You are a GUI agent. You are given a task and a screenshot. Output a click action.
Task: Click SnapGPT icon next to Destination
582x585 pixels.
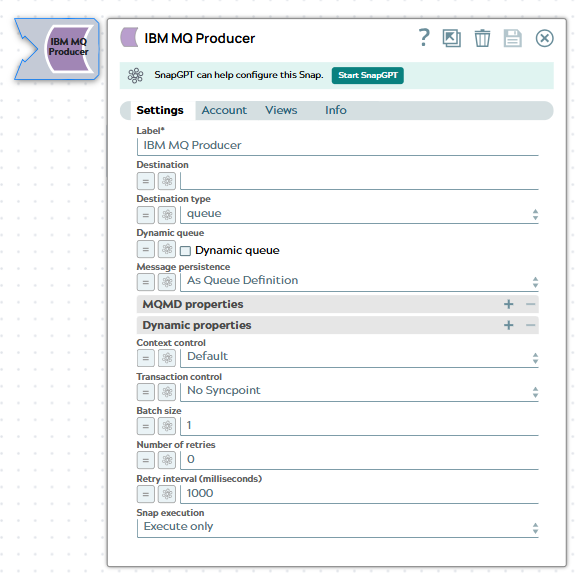(x=167, y=181)
